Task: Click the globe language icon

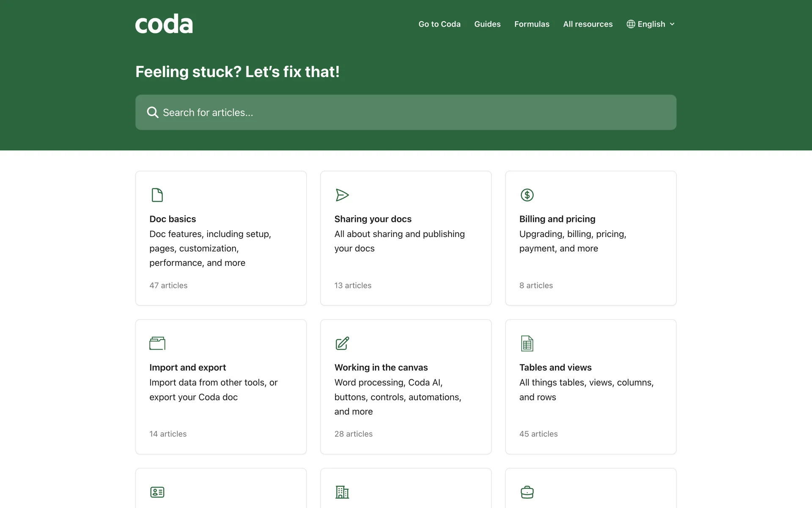Action: tap(631, 24)
